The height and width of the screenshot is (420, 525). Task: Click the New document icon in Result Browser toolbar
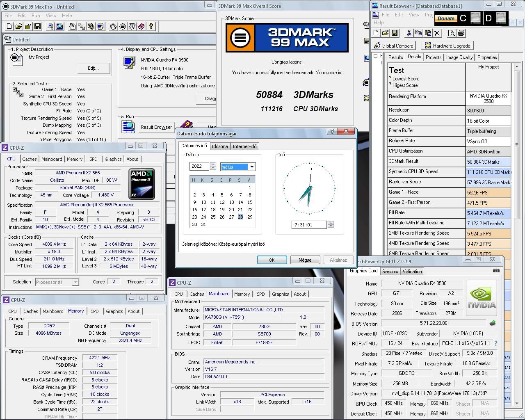pyautogui.click(x=376, y=33)
